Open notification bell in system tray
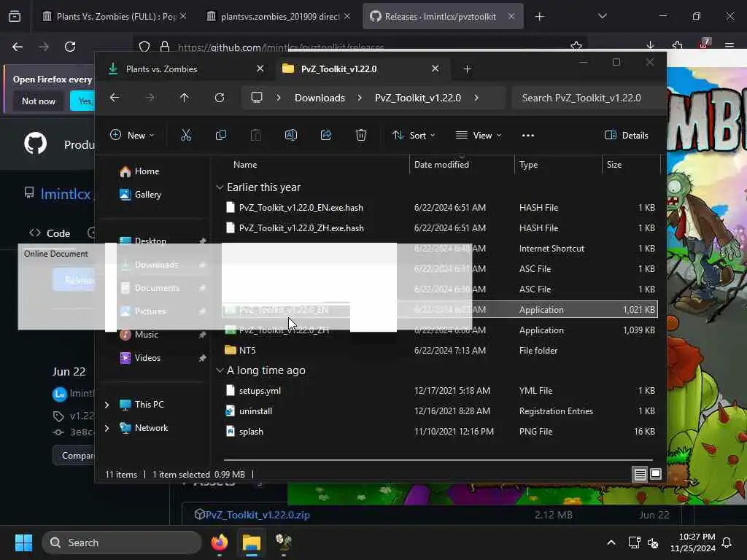The image size is (747, 560). tap(727, 542)
